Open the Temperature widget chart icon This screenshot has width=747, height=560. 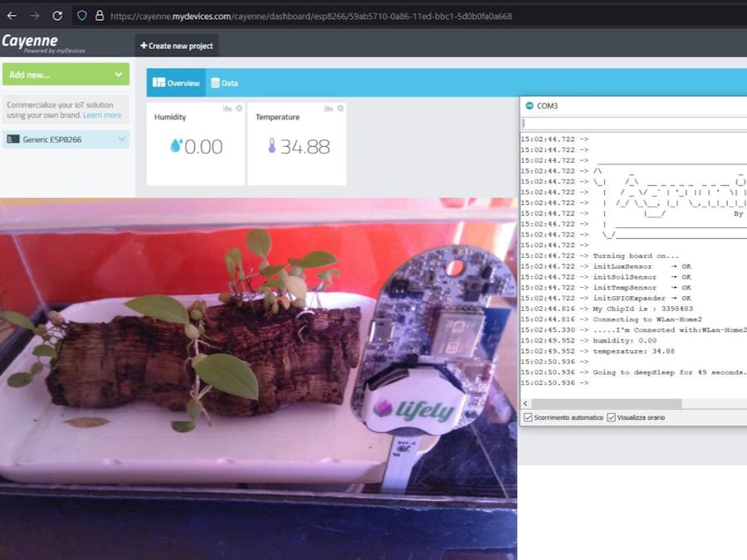pyautogui.click(x=328, y=109)
